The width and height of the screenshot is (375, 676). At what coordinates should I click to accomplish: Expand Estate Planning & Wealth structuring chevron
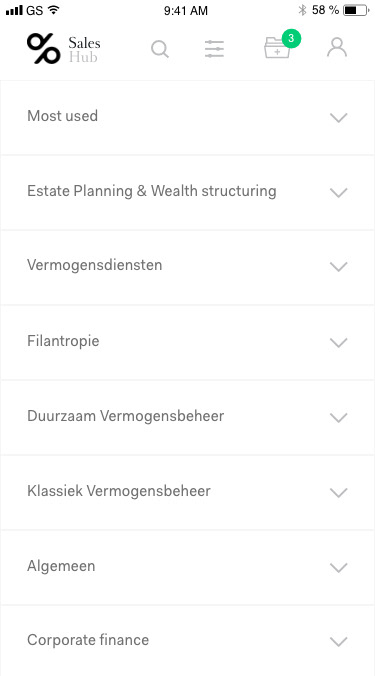pos(338,192)
